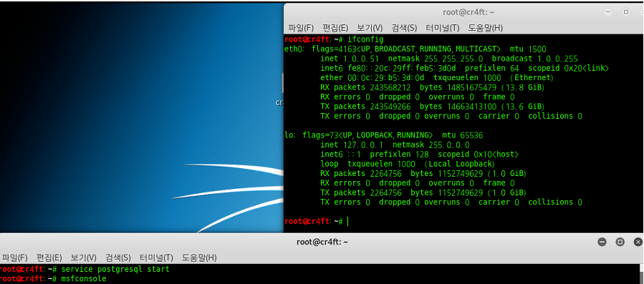Image resolution: width=644 pixels, height=284 pixels.
Task: Click the lower terminal title bar text
Action: [322, 242]
